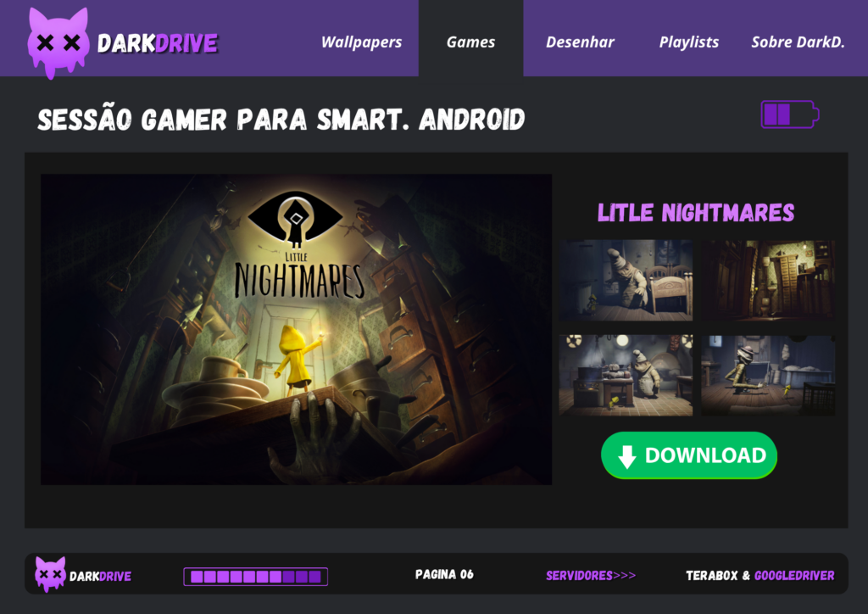The height and width of the screenshot is (614, 868).
Task: Open the Wallpapers tab
Action: tap(361, 42)
